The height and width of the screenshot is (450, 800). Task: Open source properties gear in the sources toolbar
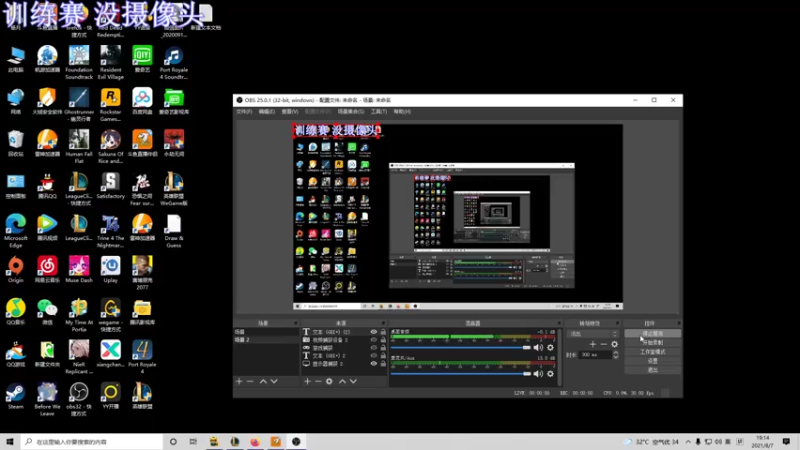pyautogui.click(x=329, y=381)
